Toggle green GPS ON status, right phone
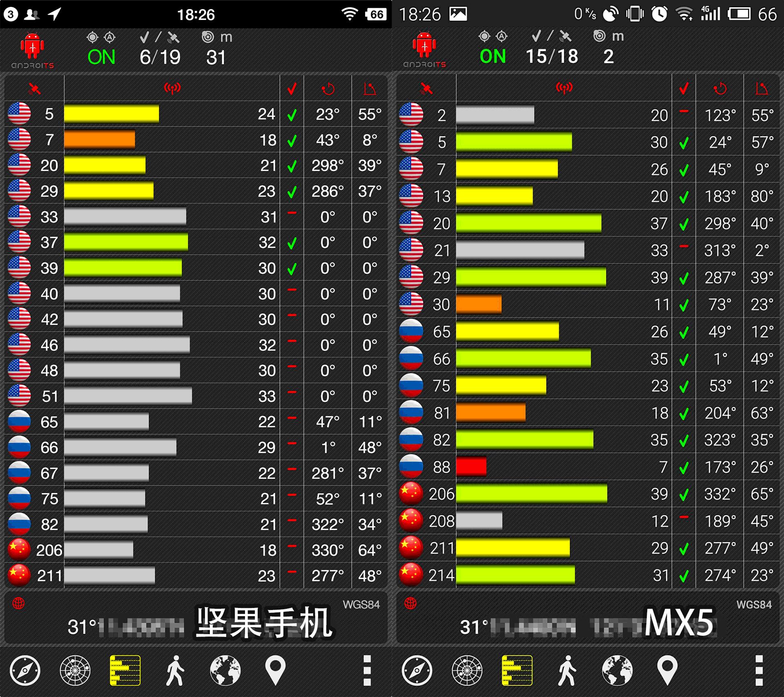This screenshot has width=784, height=697. [x=493, y=56]
